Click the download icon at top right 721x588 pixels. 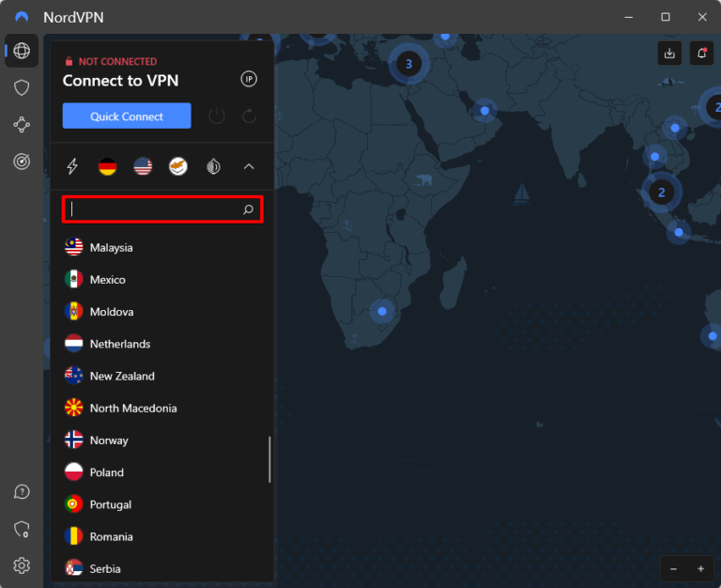click(669, 54)
